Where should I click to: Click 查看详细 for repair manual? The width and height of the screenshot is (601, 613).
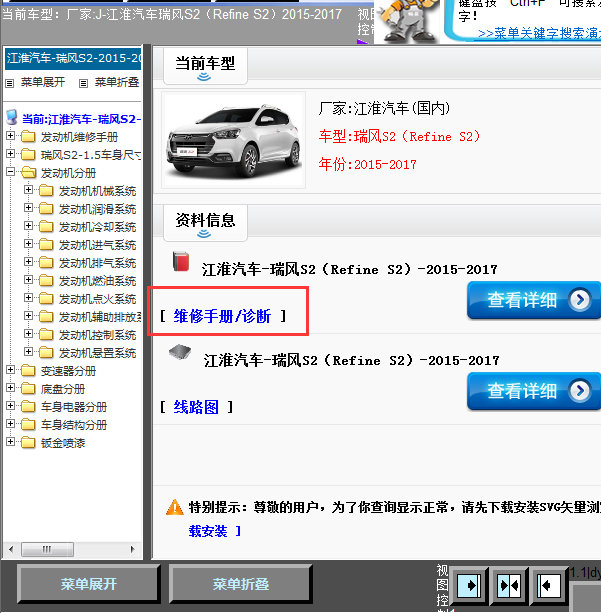coord(533,300)
